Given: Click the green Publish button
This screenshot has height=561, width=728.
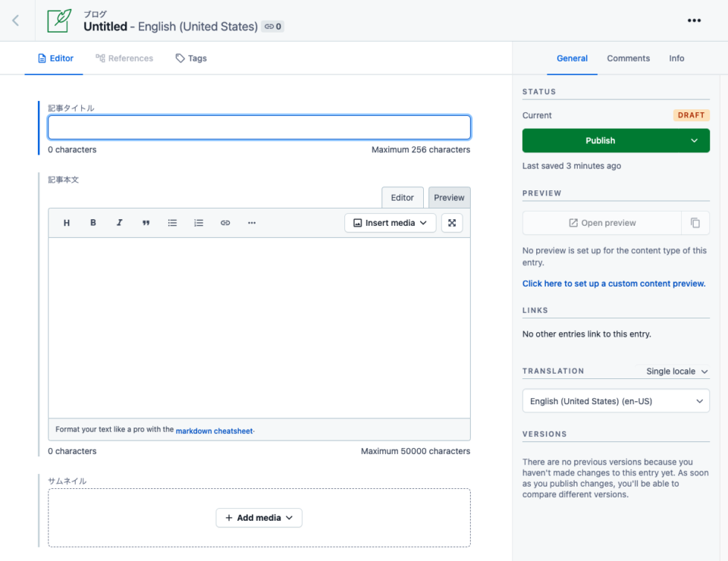Looking at the screenshot, I should pyautogui.click(x=601, y=140).
